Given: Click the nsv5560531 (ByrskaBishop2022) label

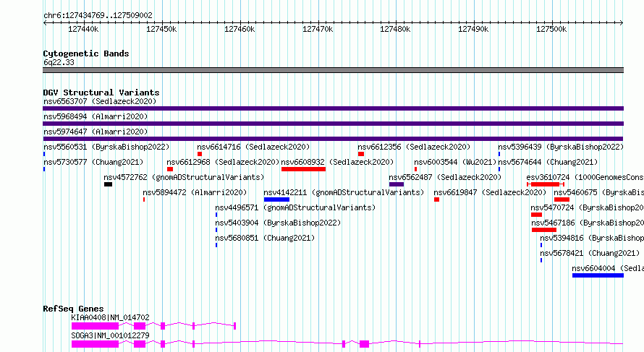Looking at the screenshot, I should pyautogui.click(x=106, y=147).
